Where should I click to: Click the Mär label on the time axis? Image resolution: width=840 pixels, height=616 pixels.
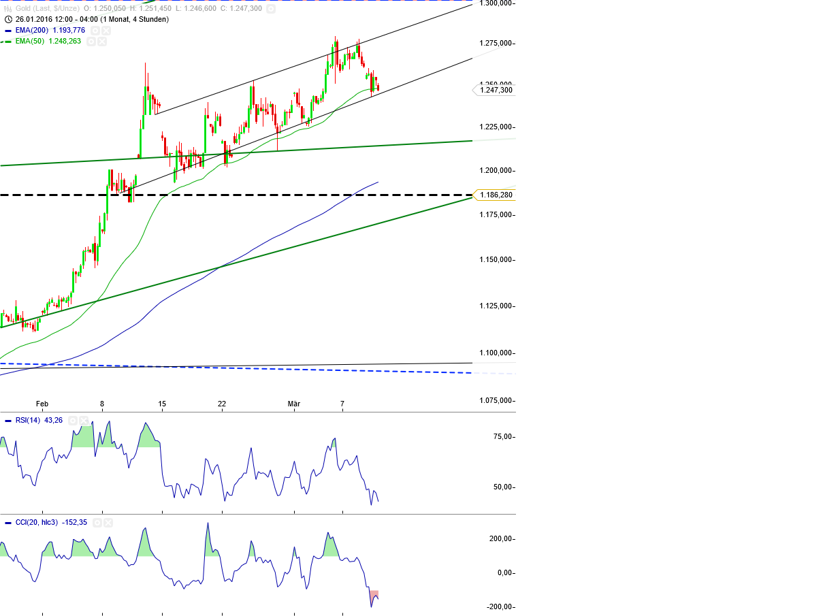[294, 404]
